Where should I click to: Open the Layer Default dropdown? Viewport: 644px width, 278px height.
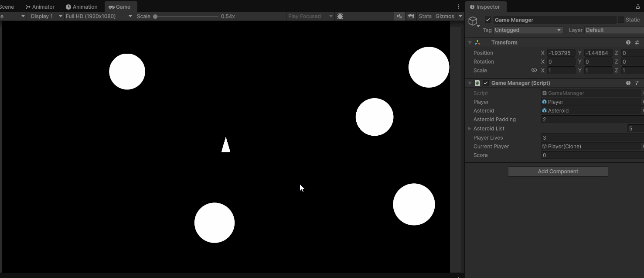tap(614, 30)
